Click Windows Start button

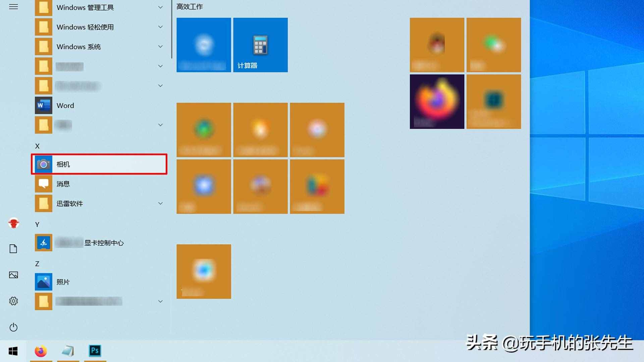tap(13, 351)
